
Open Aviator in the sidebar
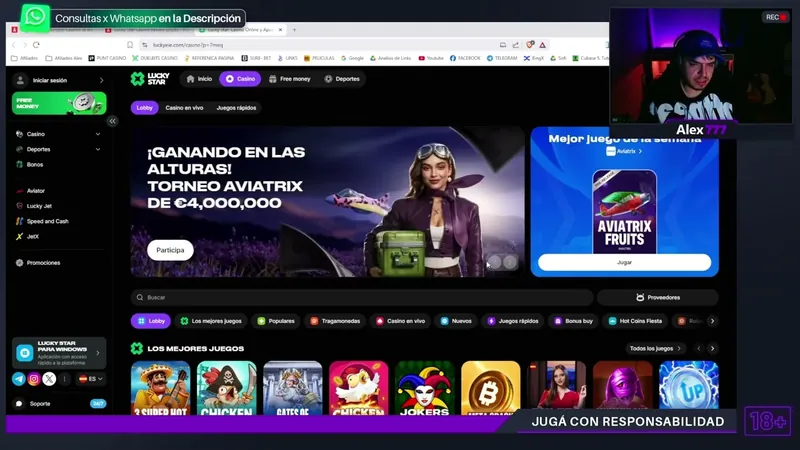(x=36, y=191)
